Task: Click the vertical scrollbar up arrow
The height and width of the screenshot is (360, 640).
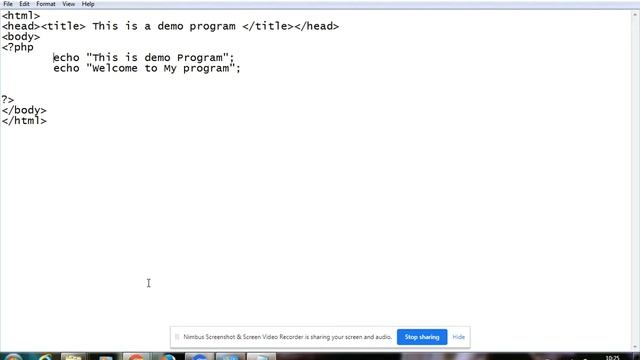Action: click(x=635, y=15)
